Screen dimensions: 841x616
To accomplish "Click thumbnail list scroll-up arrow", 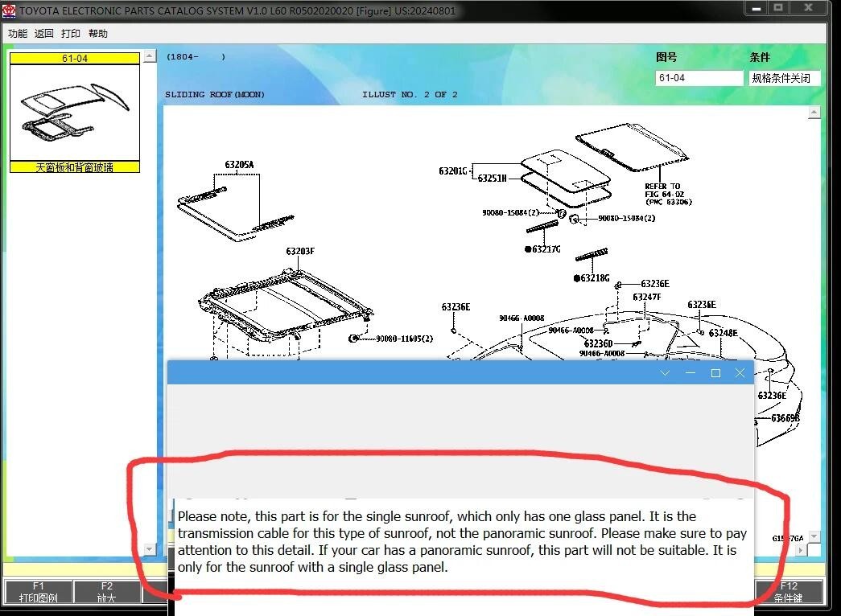I will (x=150, y=55).
